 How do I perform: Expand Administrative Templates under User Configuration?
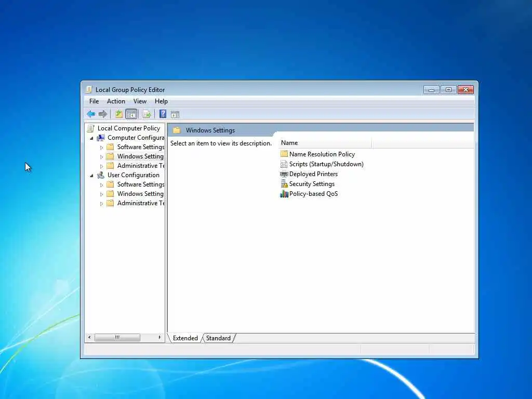click(101, 204)
